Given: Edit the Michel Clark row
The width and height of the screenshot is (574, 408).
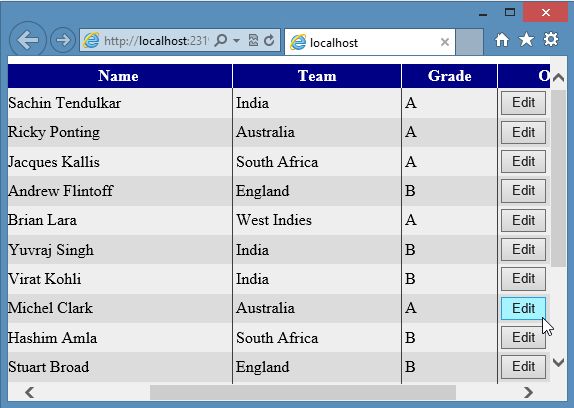Looking at the screenshot, I should [523, 308].
